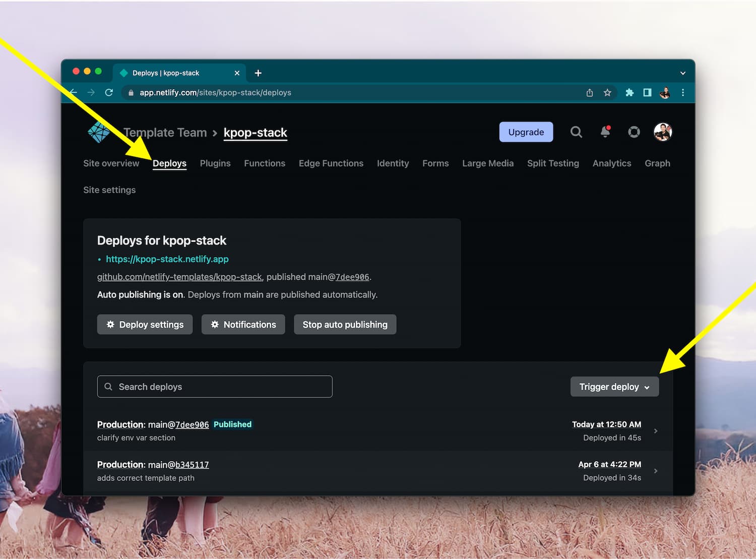Image resolution: width=756 pixels, height=559 pixels.
Task: Open the Analytics tab
Action: [x=612, y=163]
